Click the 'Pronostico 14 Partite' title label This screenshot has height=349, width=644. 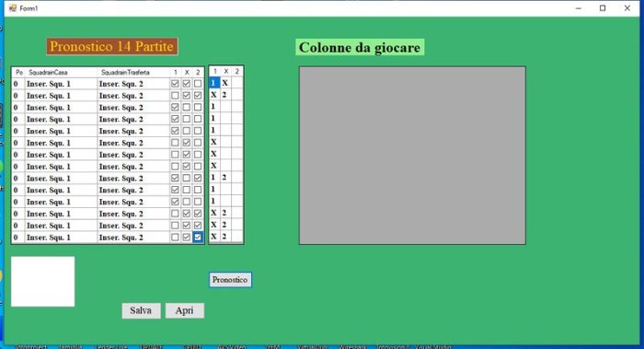(112, 46)
